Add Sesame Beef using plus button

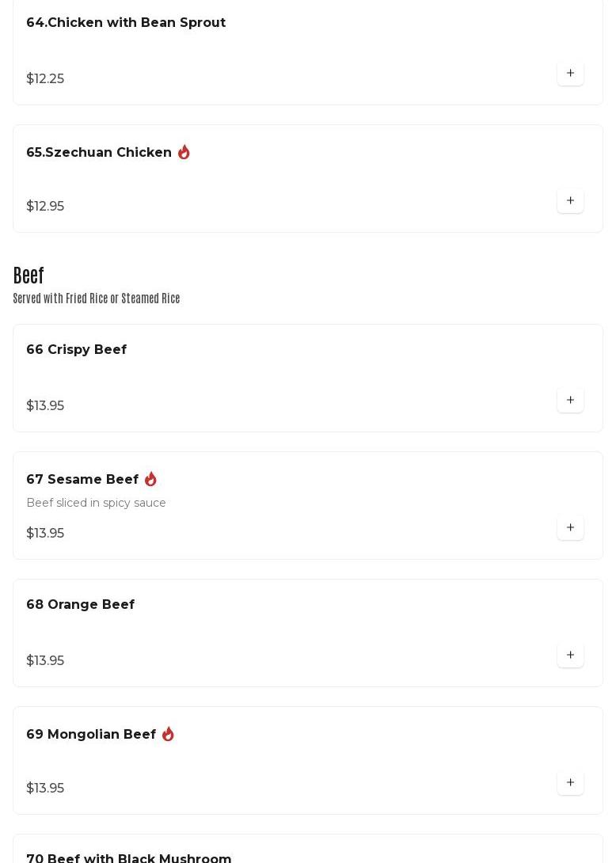pyautogui.click(x=570, y=527)
